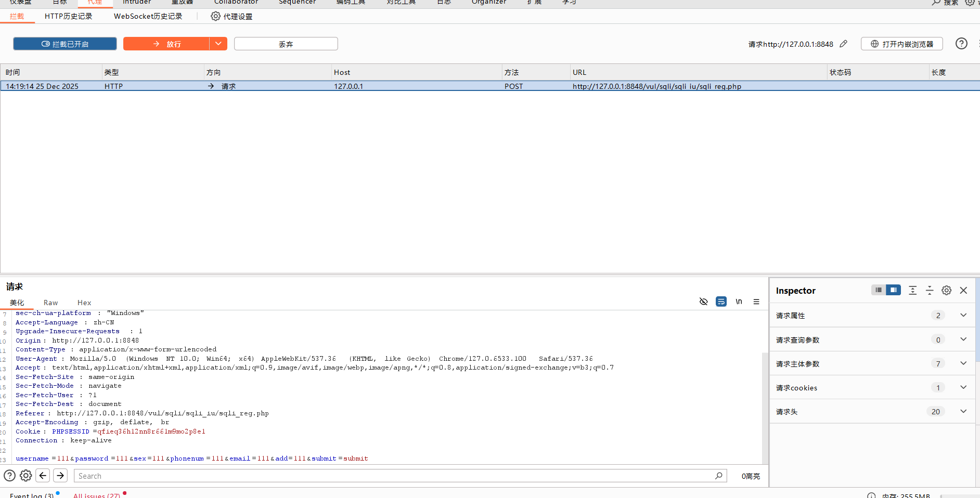Click the request editor vertical scrollbar
Screen dimensions: 980x498
765,405
